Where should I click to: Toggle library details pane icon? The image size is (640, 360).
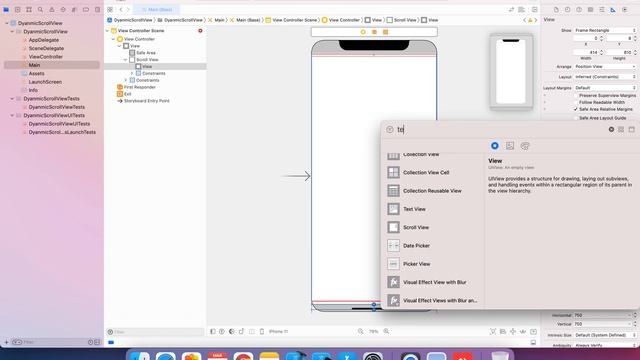[631, 129]
